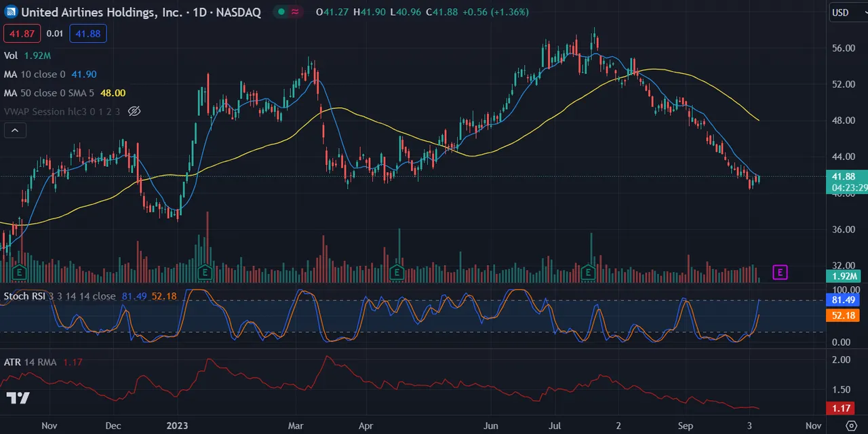Click the yellow 48.00 MA 50 value
The height and width of the screenshot is (434, 868).
pyautogui.click(x=113, y=93)
